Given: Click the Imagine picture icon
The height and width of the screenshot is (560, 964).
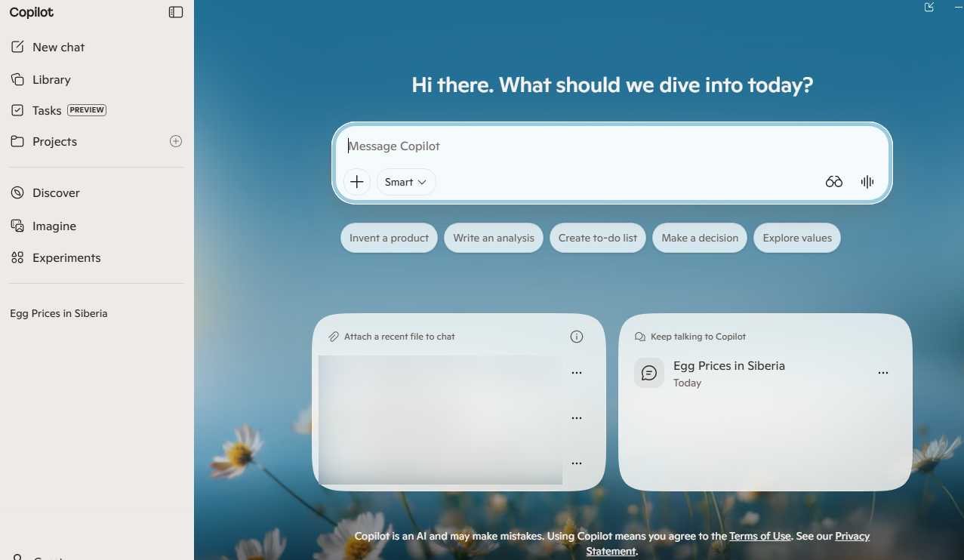Looking at the screenshot, I should click(17, 226).
